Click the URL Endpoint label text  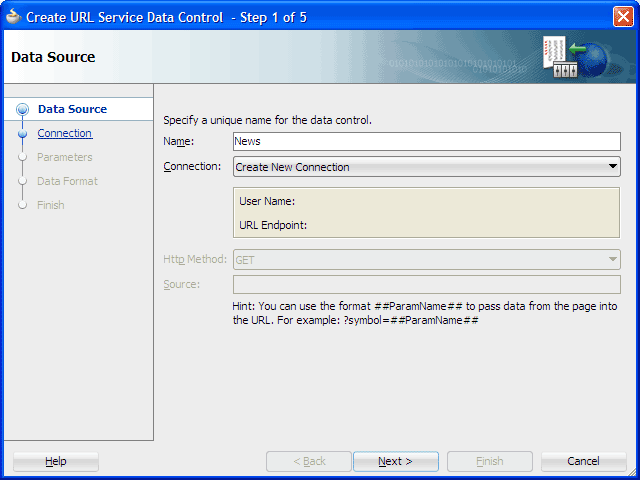(273, 225)
